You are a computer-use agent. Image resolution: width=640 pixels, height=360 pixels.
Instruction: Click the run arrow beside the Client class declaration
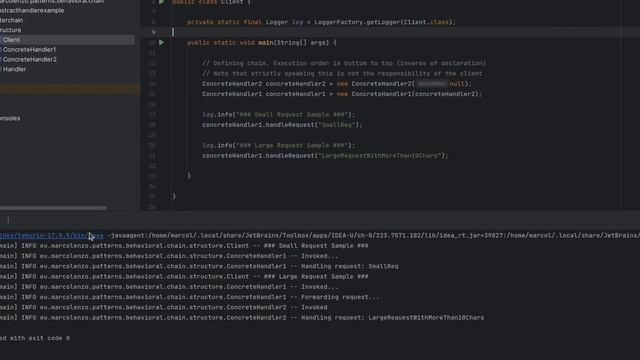[162, 2]
